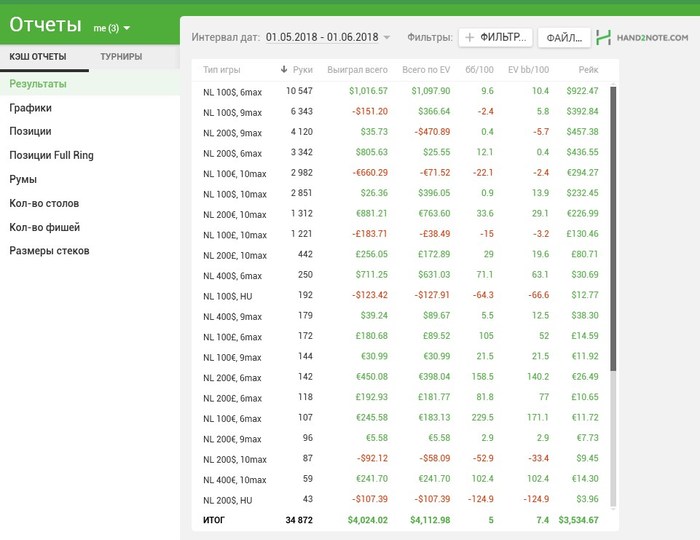Open the me (3) player dropdown
The image size is (700, 540).
[x=112, y=28]
